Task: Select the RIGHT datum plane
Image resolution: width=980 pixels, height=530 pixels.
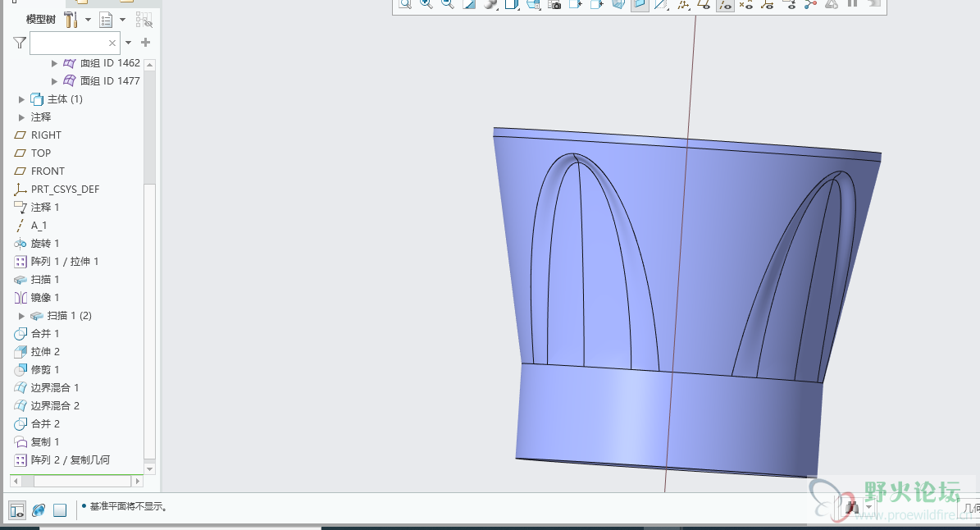Action: point(38,135)
